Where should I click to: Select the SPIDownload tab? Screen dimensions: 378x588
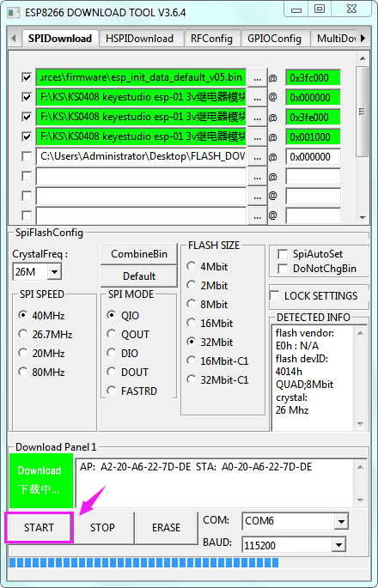click(x=59, y=39)
